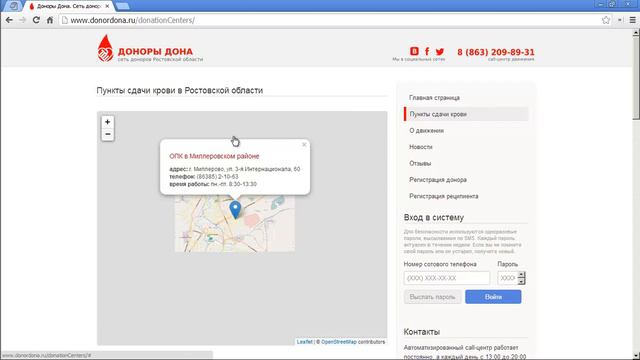
Task: Click the scrollbar up arrow
Action: click(636, 33)
